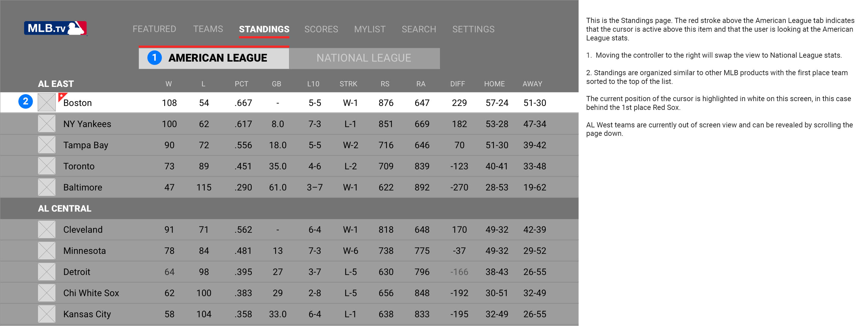Click the red favorite star flag on Boston
Image resolution: width=868 pixels, height=326 pixels.
(62, 97)
